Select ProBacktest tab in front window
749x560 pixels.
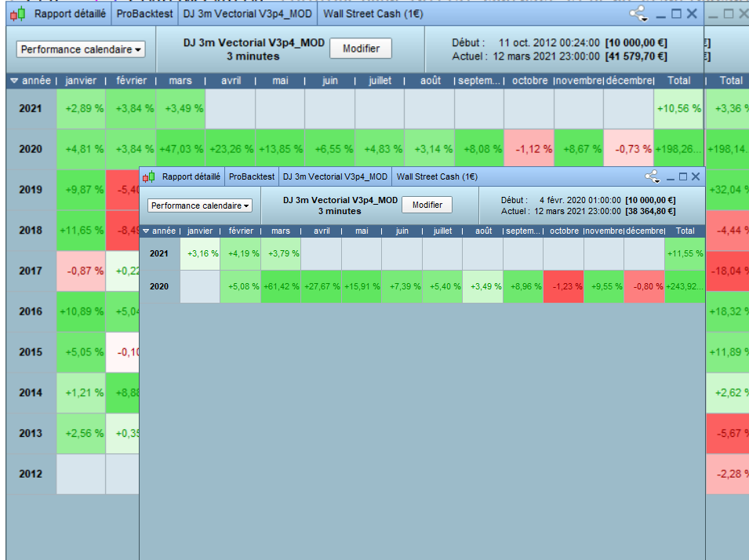252,176
